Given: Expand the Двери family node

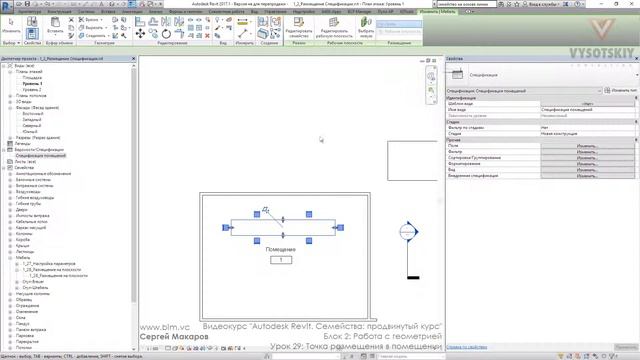Looking at the screenshot, I should click(x=10, y=209).
